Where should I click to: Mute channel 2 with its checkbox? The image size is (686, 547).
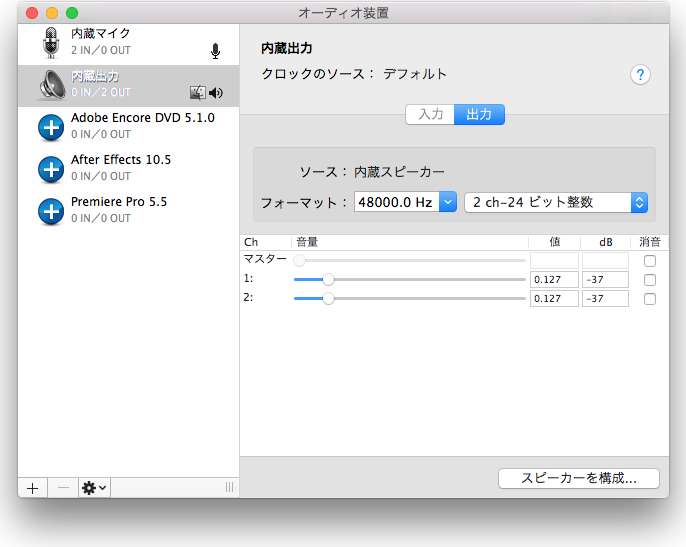tap(650, 299)
